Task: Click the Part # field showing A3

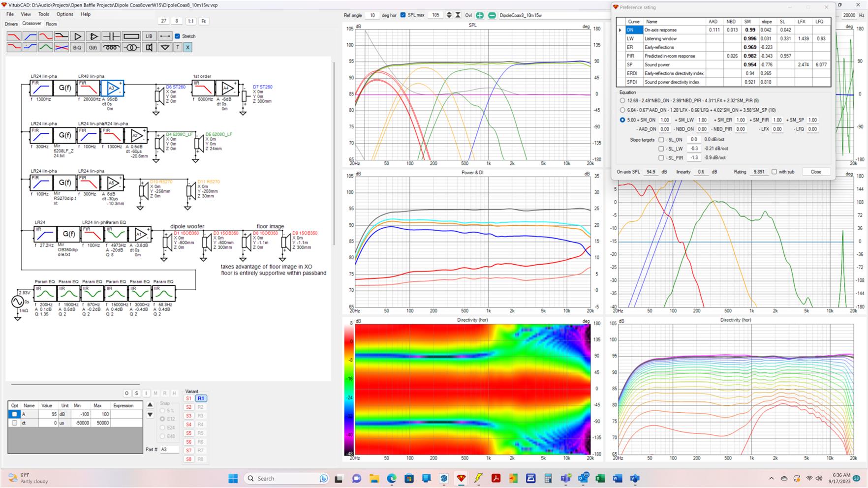Action: tap(170, 449)
